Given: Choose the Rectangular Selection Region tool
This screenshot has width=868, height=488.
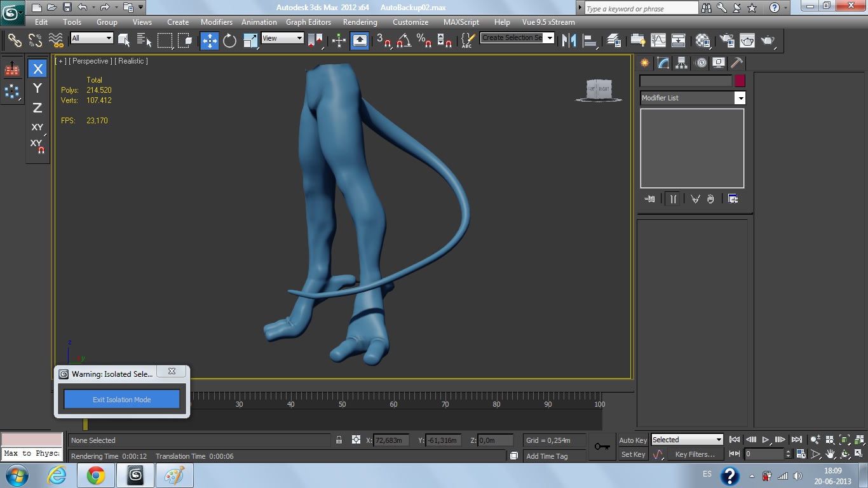Looking at the screenshot, I should pos(165,41).
